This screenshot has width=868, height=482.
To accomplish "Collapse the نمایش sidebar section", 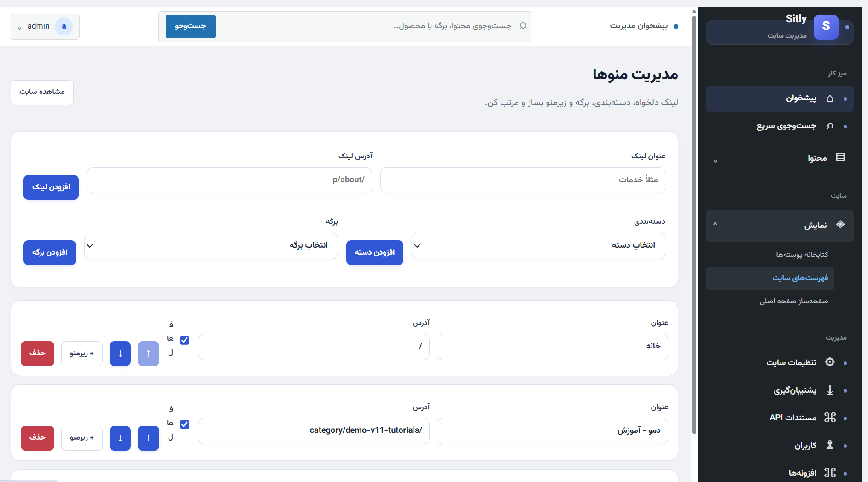I will [x=780, y=225].
